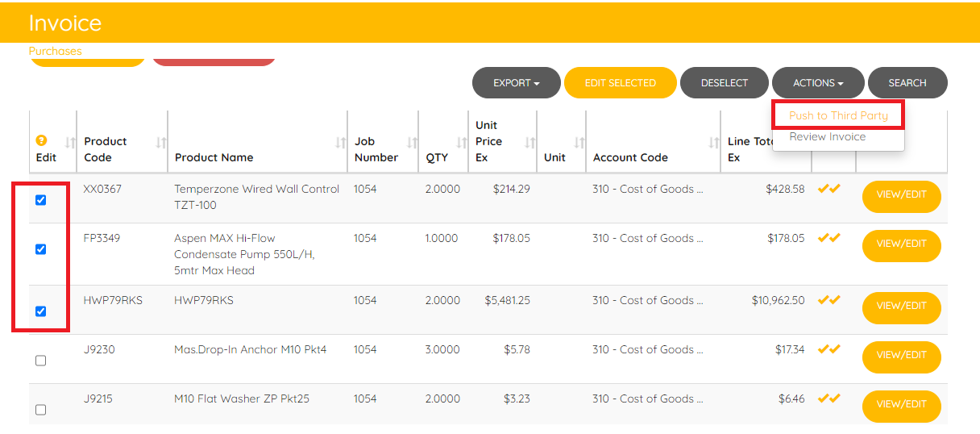Open the Export dropdown
The width and height of the screenshot is (980, 434).
click(516, 82)
